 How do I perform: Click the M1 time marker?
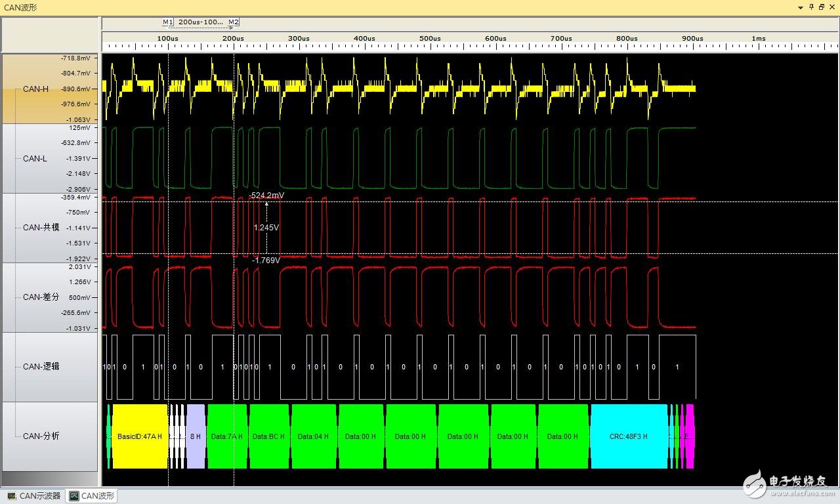coord(167,22)
